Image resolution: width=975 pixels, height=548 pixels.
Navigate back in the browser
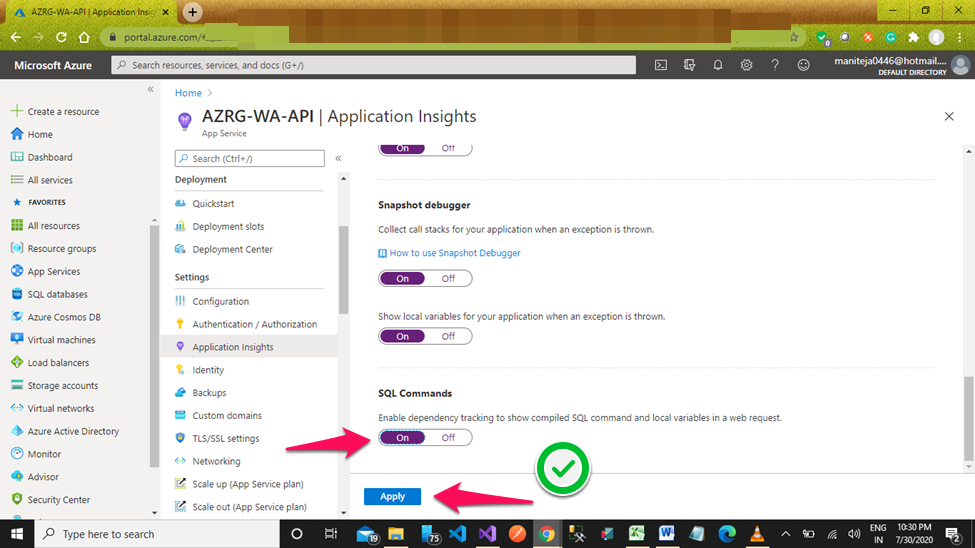click(x=16, y=37)
